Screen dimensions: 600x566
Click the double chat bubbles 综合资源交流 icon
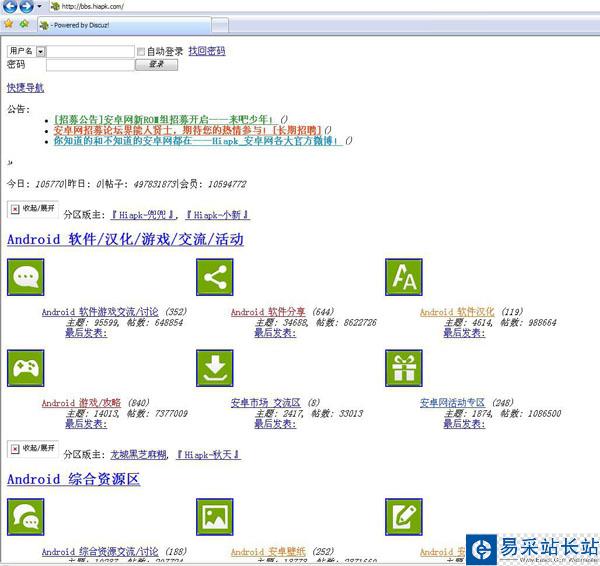26,517
